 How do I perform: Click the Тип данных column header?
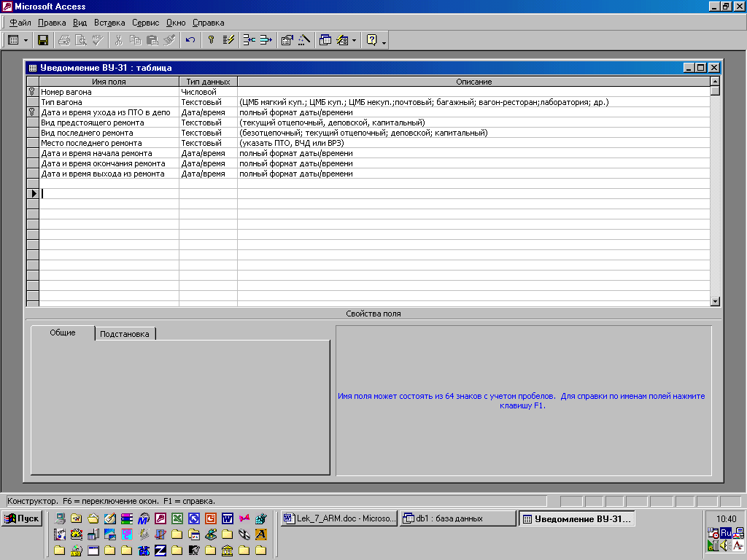208,82
